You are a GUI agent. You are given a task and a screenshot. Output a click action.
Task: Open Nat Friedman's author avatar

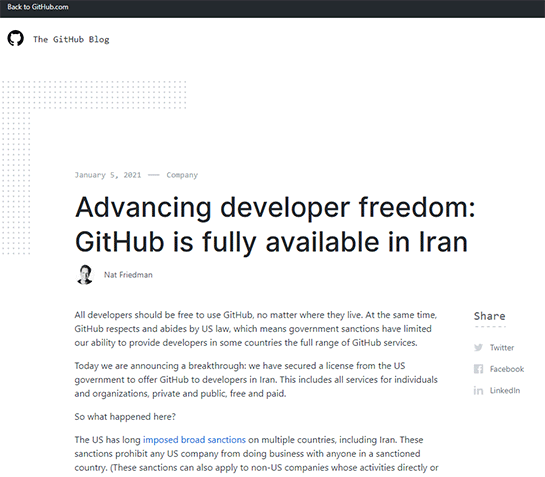tap(85, 275)
